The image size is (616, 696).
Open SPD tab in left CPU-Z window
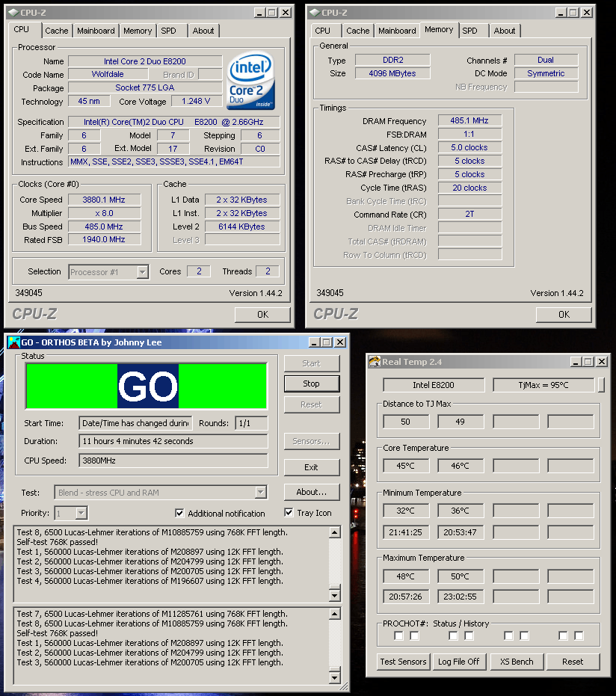(x=169, y=31)
